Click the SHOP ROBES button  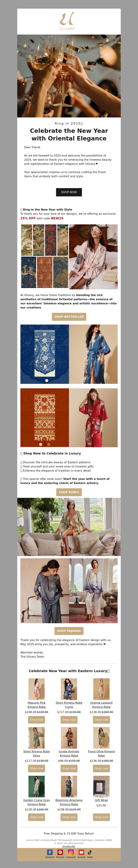[x=69, y=492]
